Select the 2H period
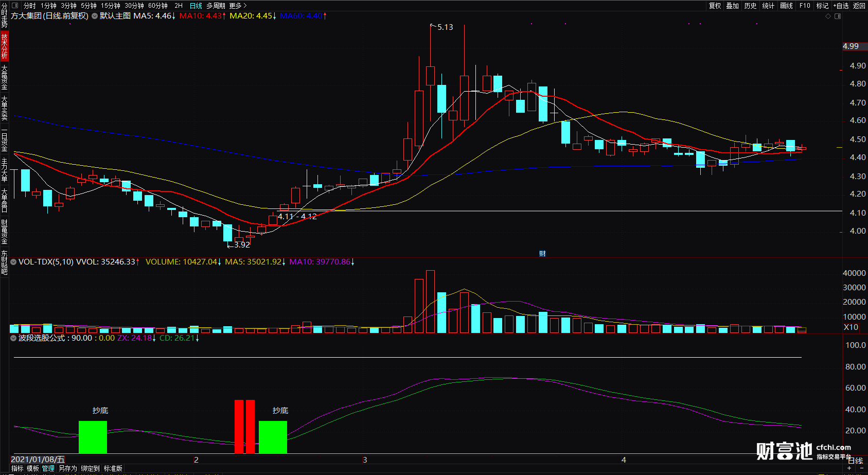The width and height of the screenshot is (868, 475). coord(179,6)
